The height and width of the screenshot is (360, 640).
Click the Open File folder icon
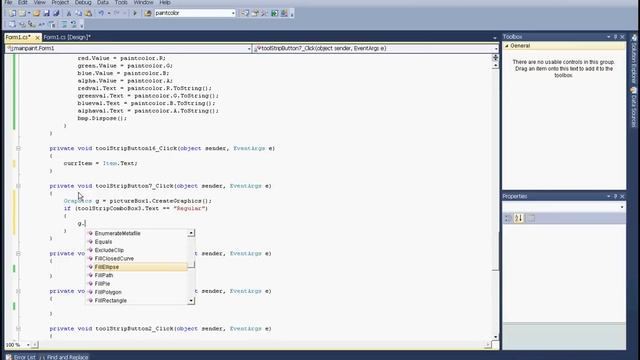pyautogui.click(x=37, y=13)
